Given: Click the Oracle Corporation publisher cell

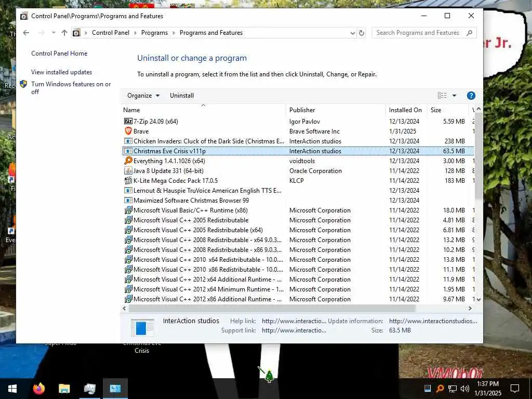Looking at the screenshot, I should (315, 170).
